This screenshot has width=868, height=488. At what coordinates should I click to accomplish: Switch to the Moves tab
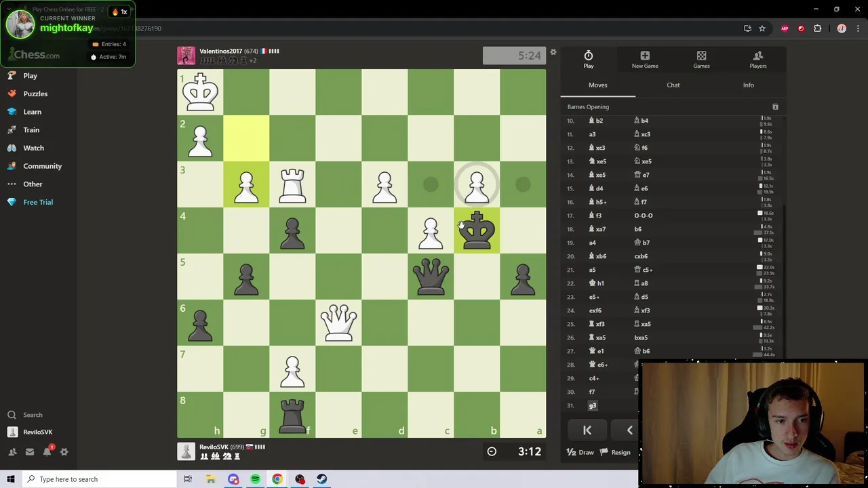point(597,85)
